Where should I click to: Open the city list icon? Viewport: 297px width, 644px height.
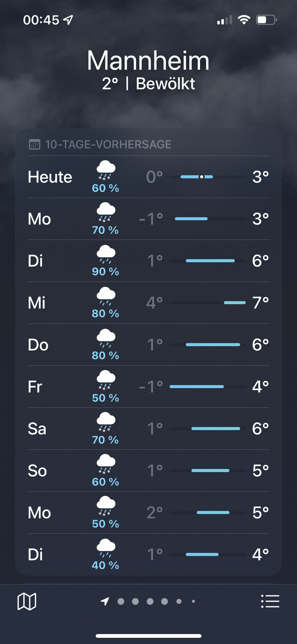click(270, 601)
